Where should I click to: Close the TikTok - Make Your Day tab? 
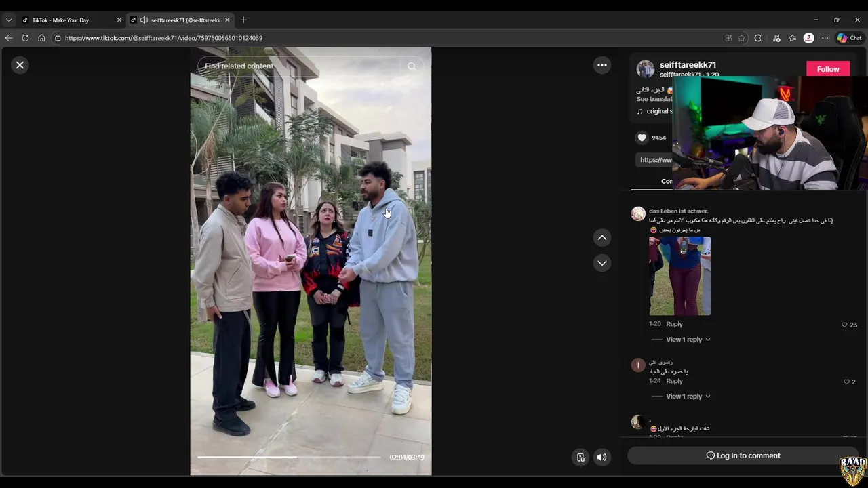point(119,20)
